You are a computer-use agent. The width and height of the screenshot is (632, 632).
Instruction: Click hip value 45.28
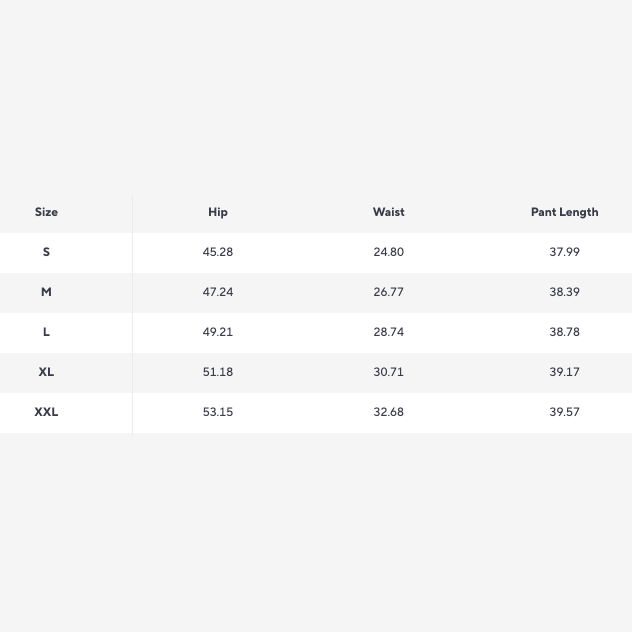coord(218,252)
